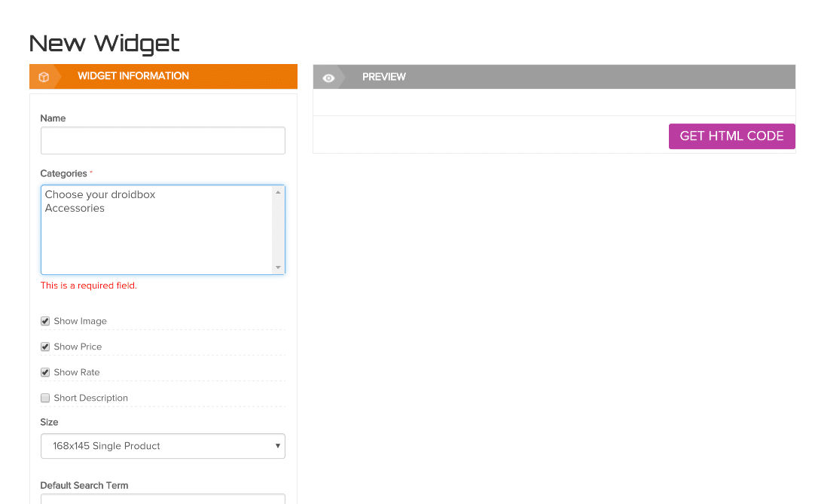Select the Preview panel header

point(554,77)
